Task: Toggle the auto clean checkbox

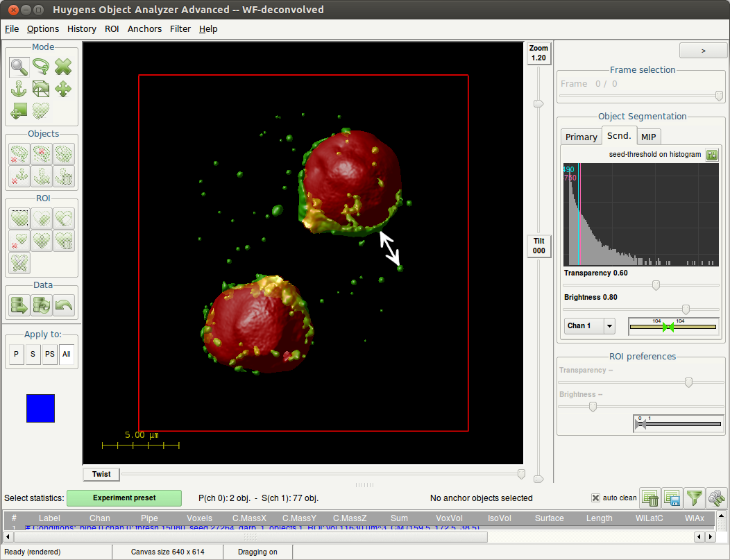Action: coord(595,498)
